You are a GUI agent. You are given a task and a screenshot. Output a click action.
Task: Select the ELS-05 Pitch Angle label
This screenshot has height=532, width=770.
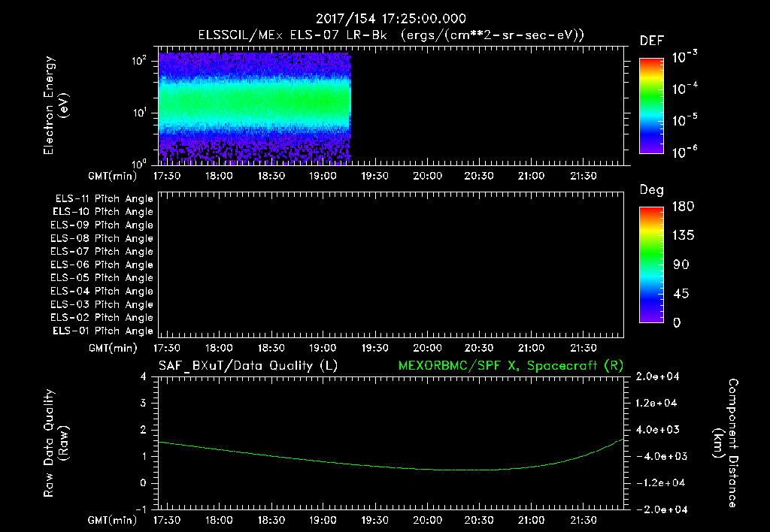102,278
